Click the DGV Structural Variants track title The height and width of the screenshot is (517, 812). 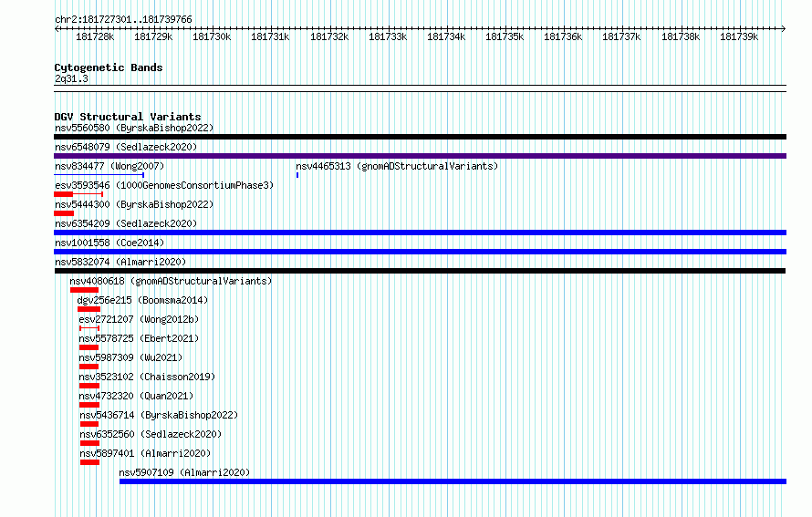point(128,117)
